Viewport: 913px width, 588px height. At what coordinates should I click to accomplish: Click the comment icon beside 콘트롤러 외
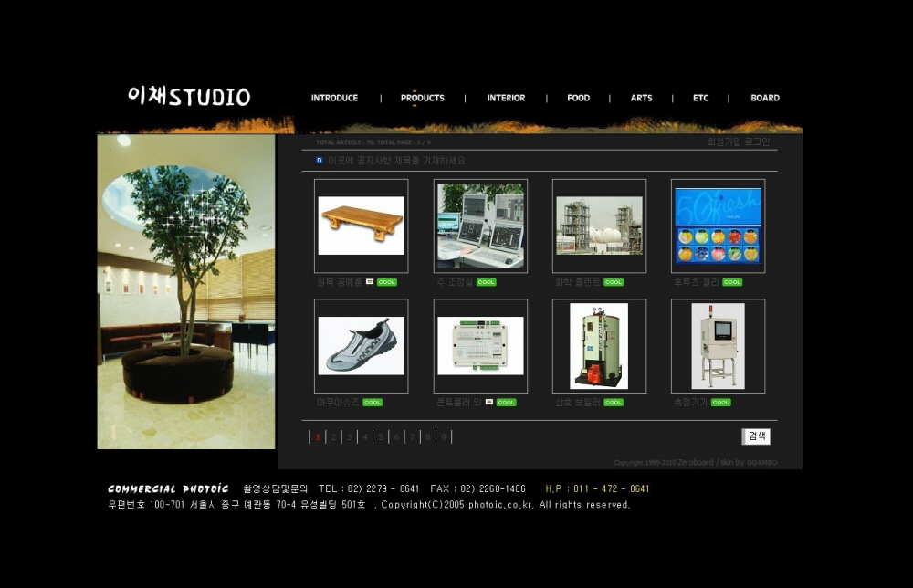(489, 402)
